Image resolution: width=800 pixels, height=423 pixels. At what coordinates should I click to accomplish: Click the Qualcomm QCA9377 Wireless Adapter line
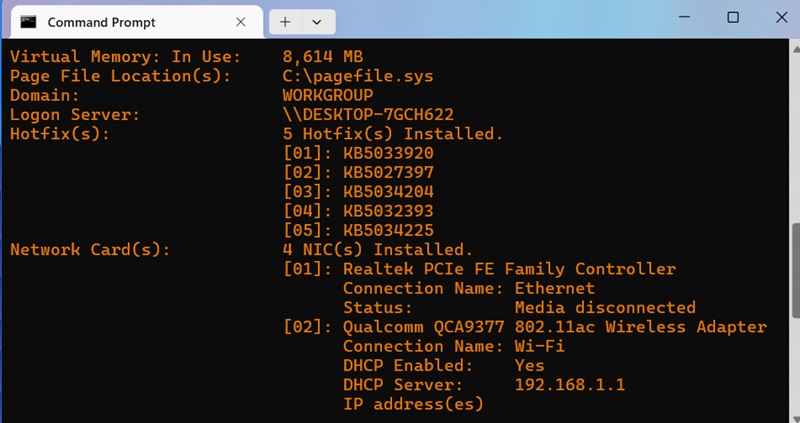[x=554, y=327]
